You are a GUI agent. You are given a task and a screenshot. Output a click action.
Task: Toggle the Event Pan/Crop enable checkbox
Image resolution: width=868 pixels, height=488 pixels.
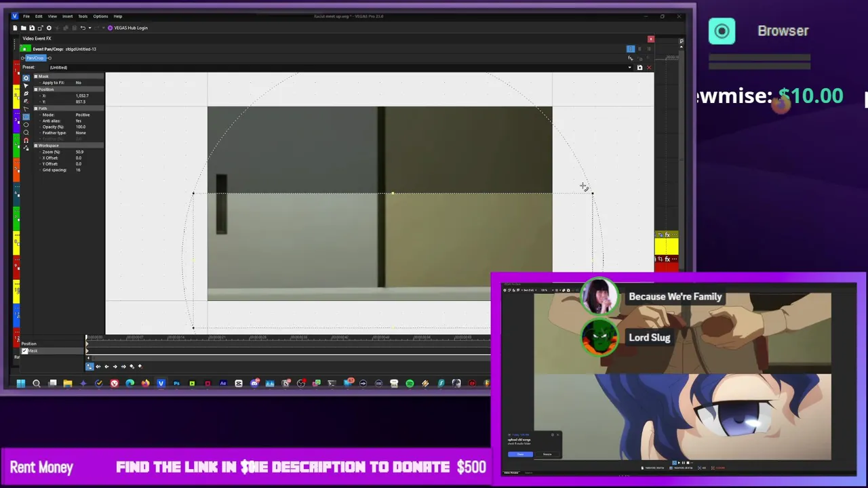click(24, 49)
